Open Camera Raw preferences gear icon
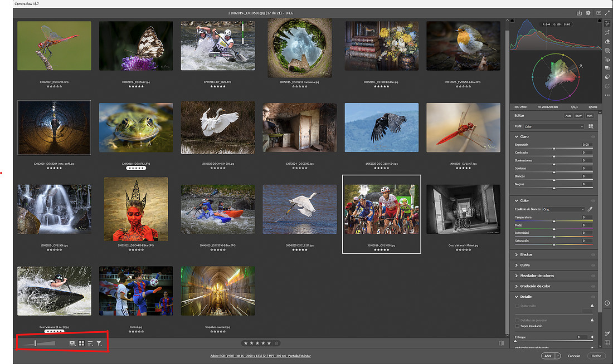Viewport: 613px width, 364px height. 588,13
